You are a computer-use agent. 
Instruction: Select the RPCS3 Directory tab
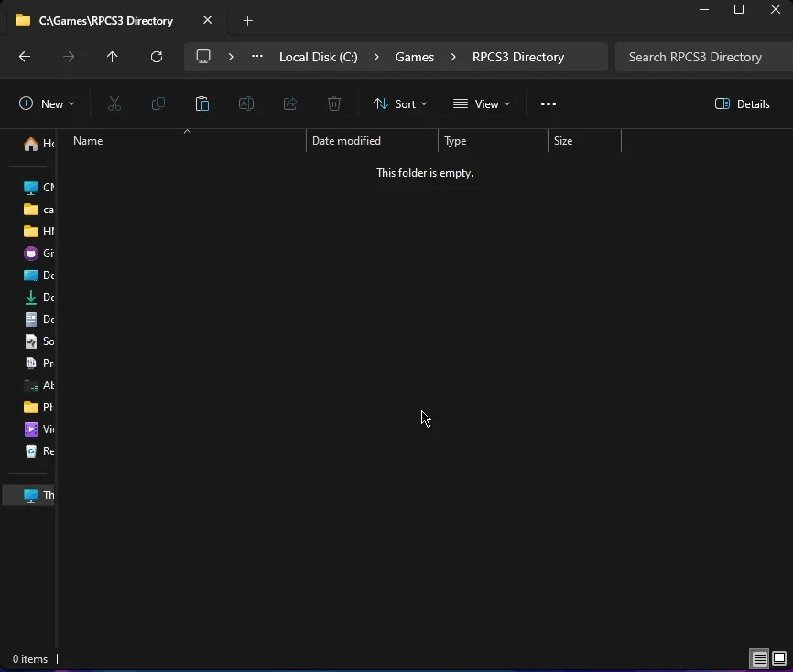[x=105, y=20]
